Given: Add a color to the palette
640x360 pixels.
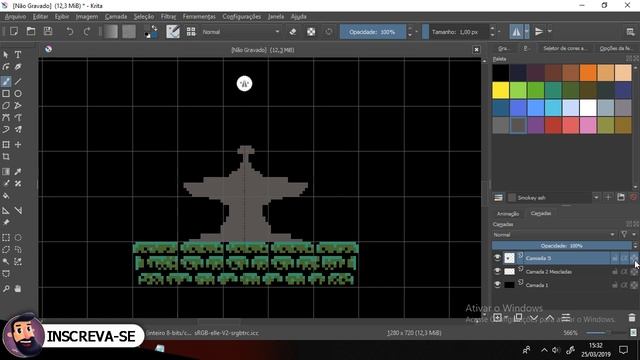Looking at the screenshot, I should coord(608,198).
